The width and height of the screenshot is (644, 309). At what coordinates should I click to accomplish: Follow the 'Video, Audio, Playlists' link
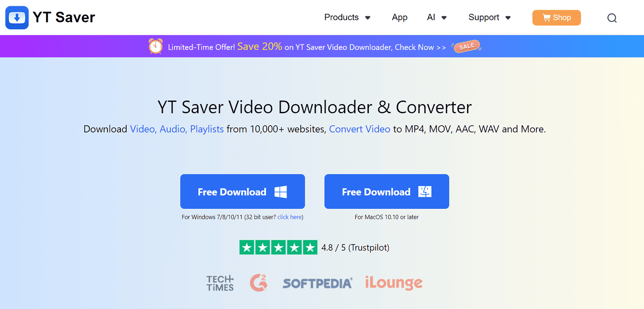coord(177,129)
